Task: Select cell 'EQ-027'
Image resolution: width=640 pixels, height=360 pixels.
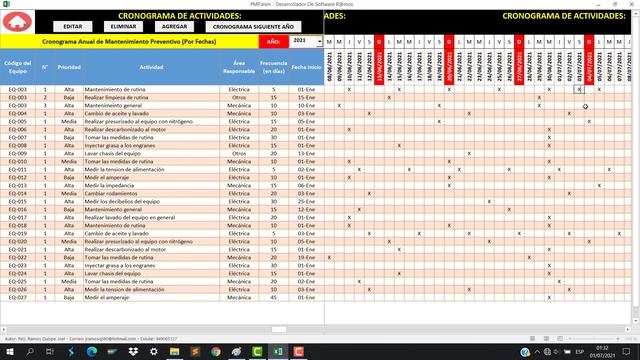Action: [x=18, y=298]
